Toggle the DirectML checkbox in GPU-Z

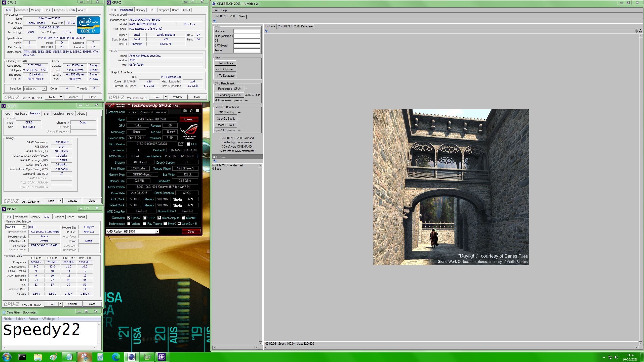click(x=183, y=218)
